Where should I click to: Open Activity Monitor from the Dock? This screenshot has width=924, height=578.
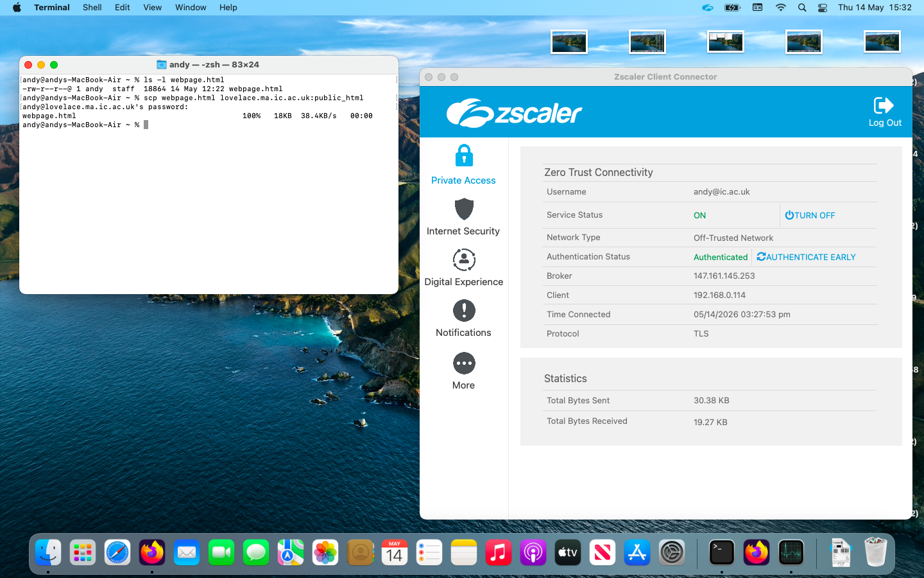coord(791,552)
